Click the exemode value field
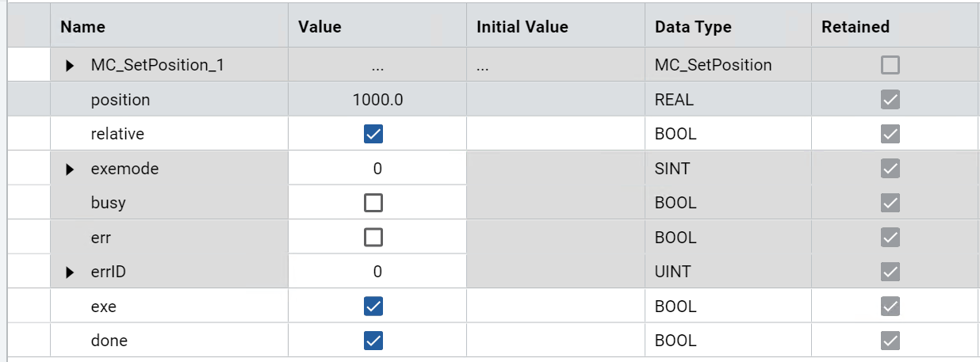The image size is (980, 362). click(x=377, y=169)
